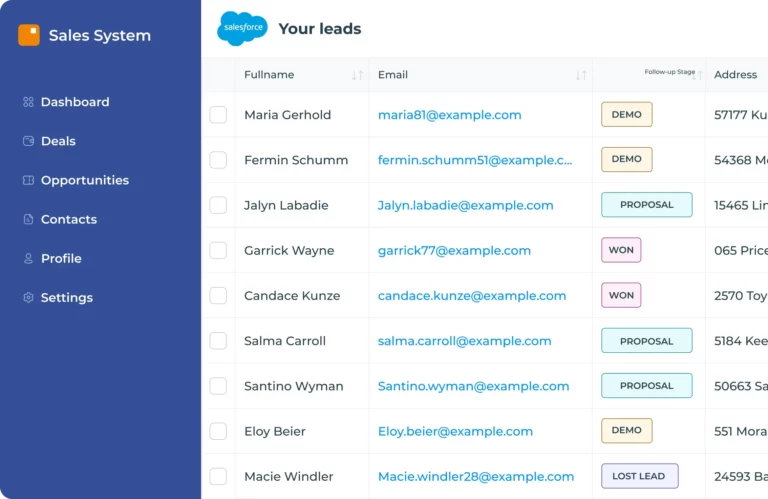Image resolution: width=768 pixels, height=499 pixels.
Task: Click the Contacts icon in sidebar
Action: click(28, 219)
